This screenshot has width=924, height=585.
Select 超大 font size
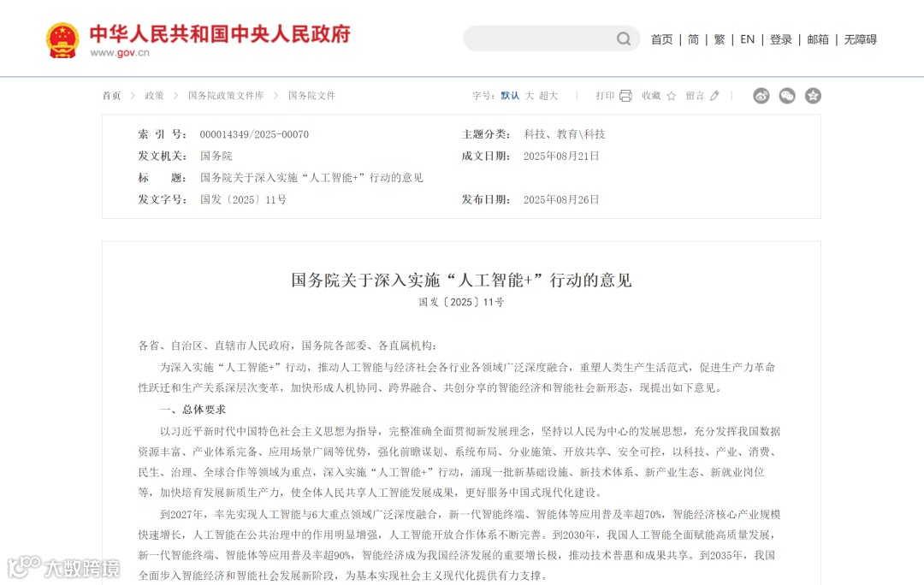pyautogui.click(x=548, y=96)
